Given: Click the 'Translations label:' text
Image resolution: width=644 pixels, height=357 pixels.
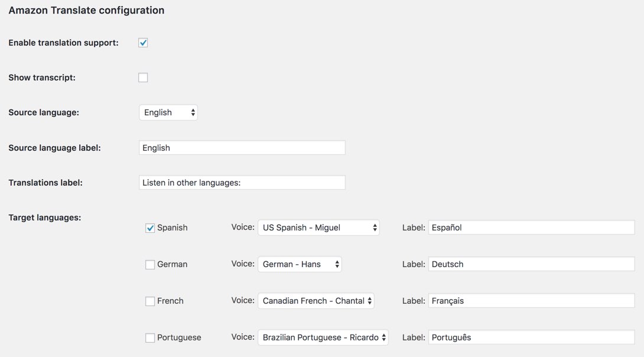Looking at the screenshot, I should click(x=45, y=183).
